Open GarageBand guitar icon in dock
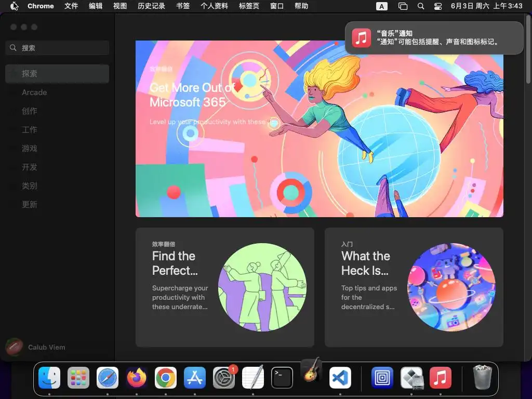This screenshot has height=399, width=532. (311, 370)
